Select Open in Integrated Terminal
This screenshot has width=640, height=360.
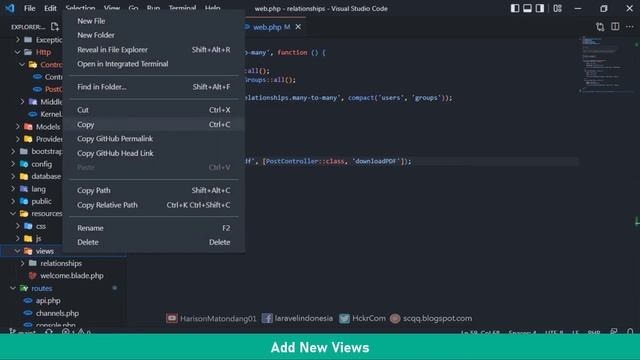154,64
